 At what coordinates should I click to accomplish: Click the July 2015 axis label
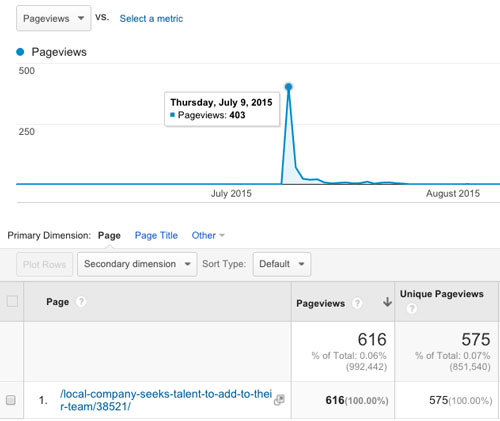231,193
